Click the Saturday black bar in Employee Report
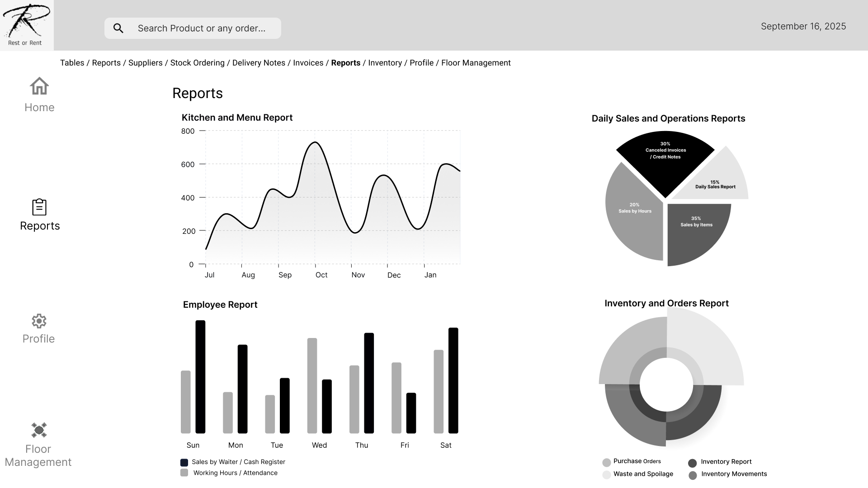The height and width of the screenshot is (488, 868). (453, 380)
